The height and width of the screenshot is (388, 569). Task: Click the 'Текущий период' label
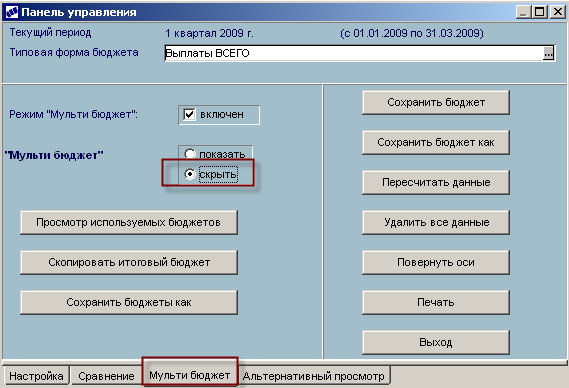tap(50, 33)
